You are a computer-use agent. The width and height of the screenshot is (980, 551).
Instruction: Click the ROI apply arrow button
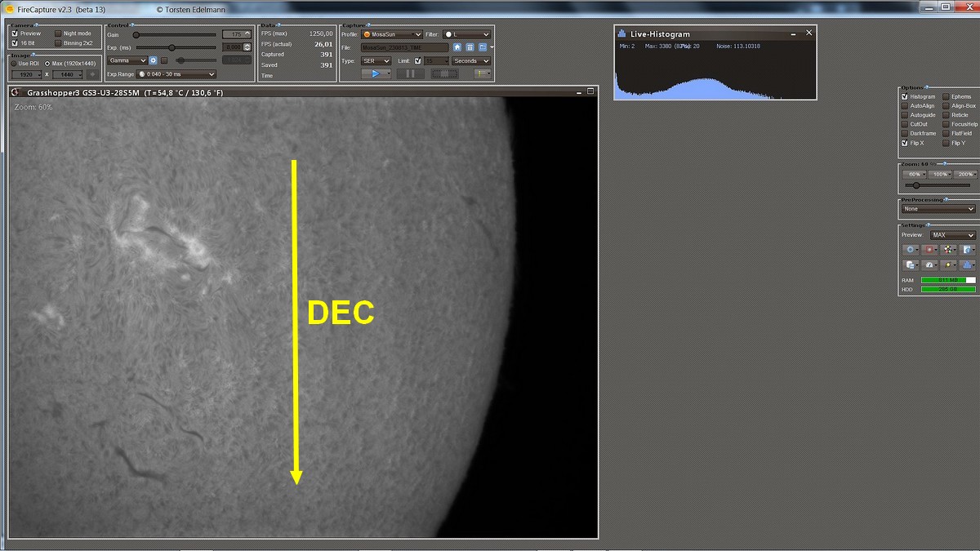[91, 74]
